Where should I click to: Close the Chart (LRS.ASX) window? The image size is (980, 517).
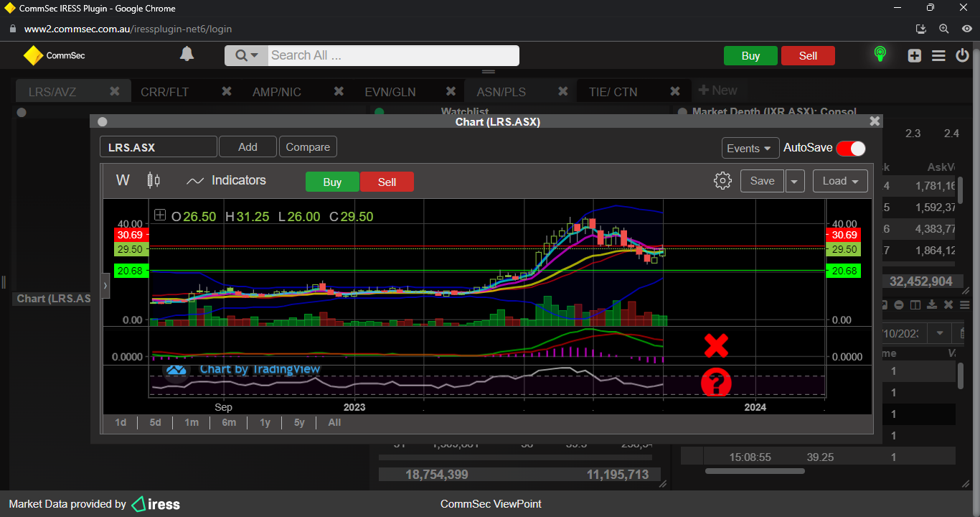[875, 121]
